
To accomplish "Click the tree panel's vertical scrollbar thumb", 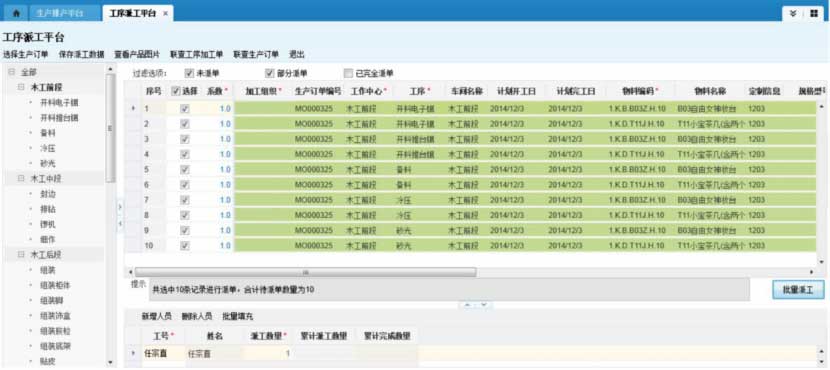I will (110, 127).
